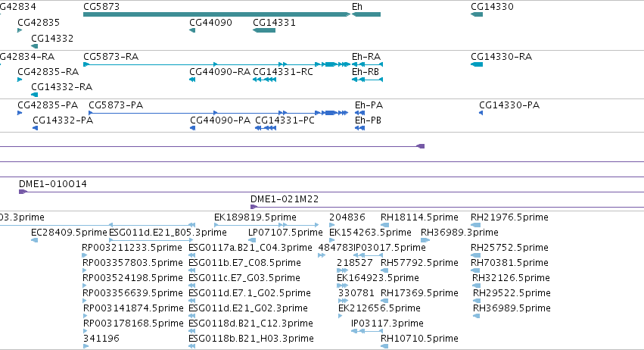Click the CG5873-PA protein label
644x350 pixels.
tap(116, 105)
